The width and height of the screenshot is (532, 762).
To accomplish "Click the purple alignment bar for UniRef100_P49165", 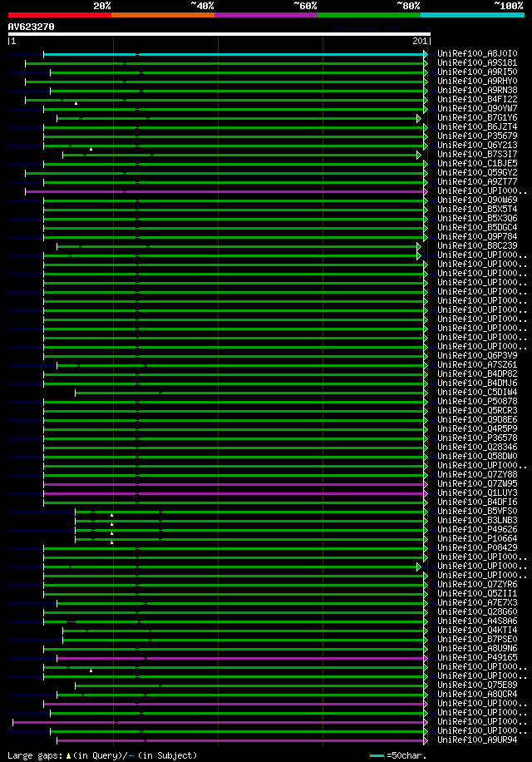I will click(x=241, y=659).
